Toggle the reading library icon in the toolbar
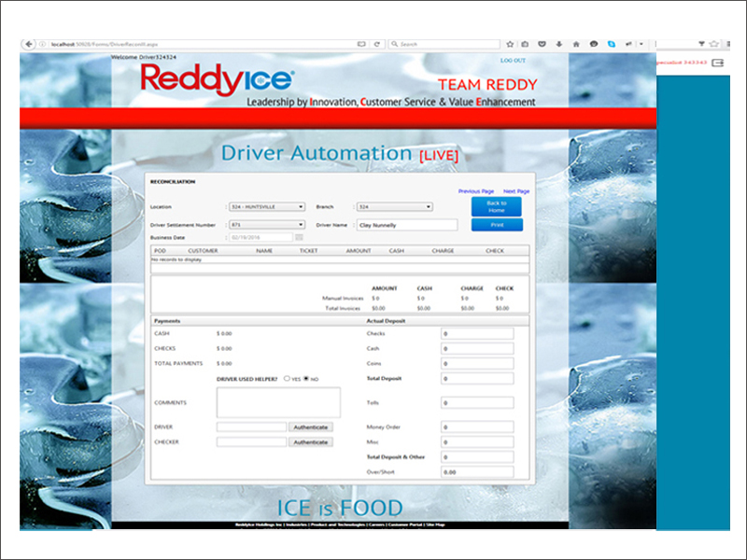Viewport: 747px width, 560px height. (525, 43)
